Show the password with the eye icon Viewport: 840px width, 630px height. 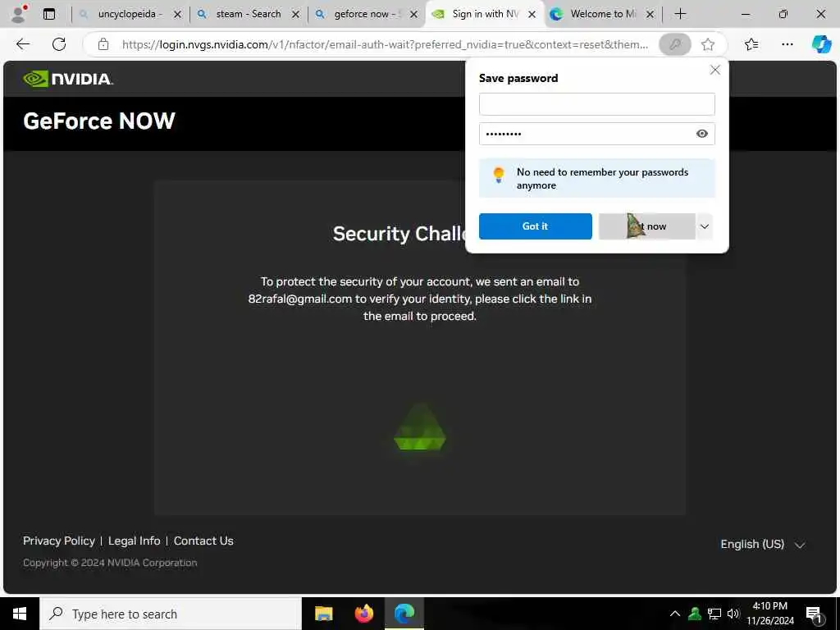click(x=702, y=134)
